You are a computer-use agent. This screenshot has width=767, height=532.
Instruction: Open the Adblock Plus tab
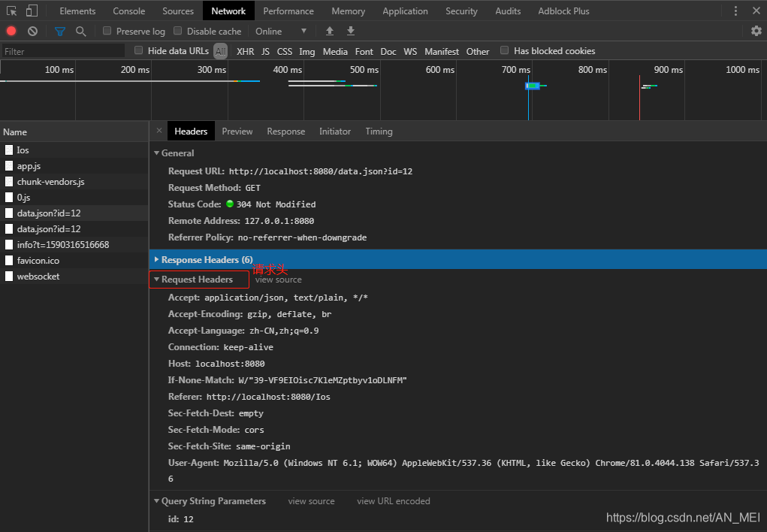(x=563, y=11)
